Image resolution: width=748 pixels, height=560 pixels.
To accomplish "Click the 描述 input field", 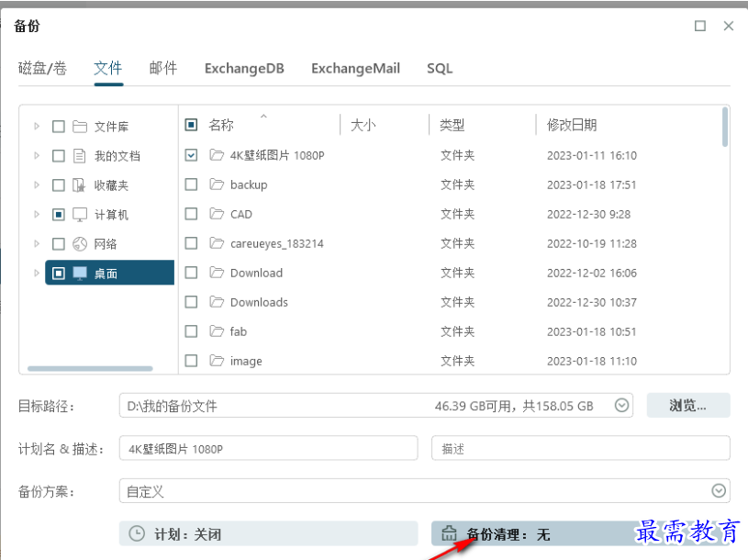I will pos(581,448).
